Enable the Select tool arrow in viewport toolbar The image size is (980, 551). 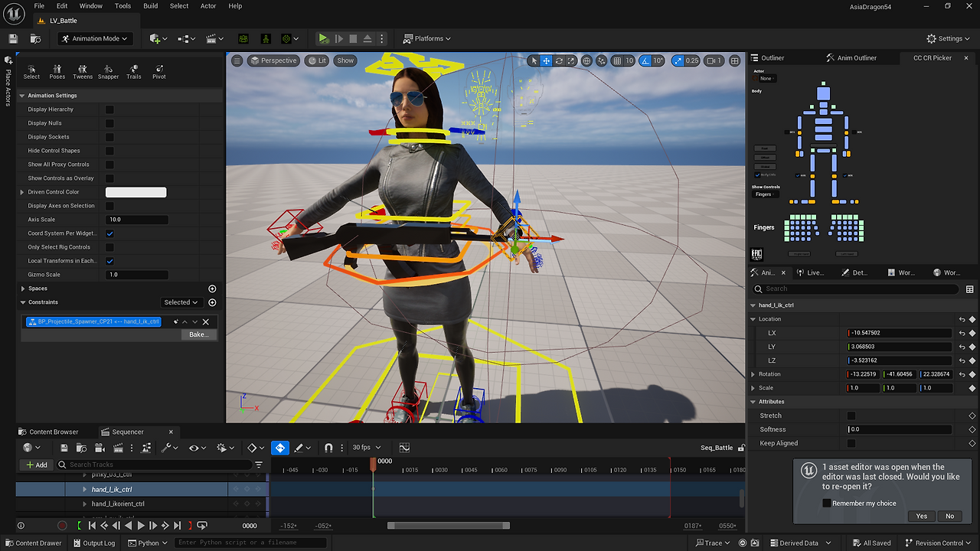pyautogui.click(x=534, y=60)
